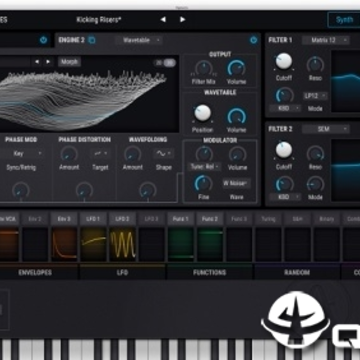Click the LFO 1 waveform thumbnail

(x=93, y=244)
